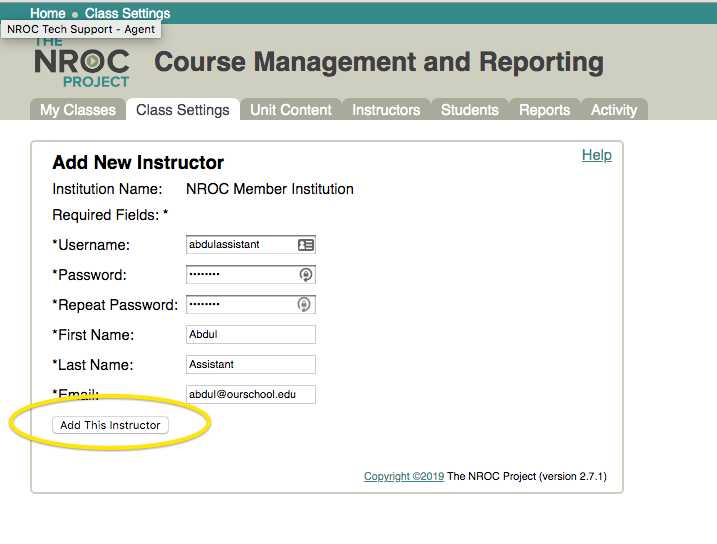Click into the Email field

click(x=251, y=395)
